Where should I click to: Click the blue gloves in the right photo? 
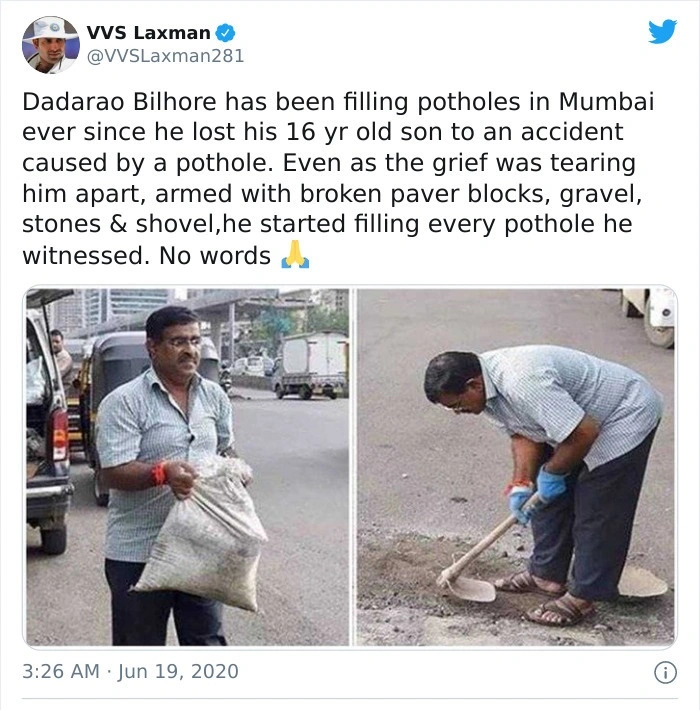click(538, 495)
